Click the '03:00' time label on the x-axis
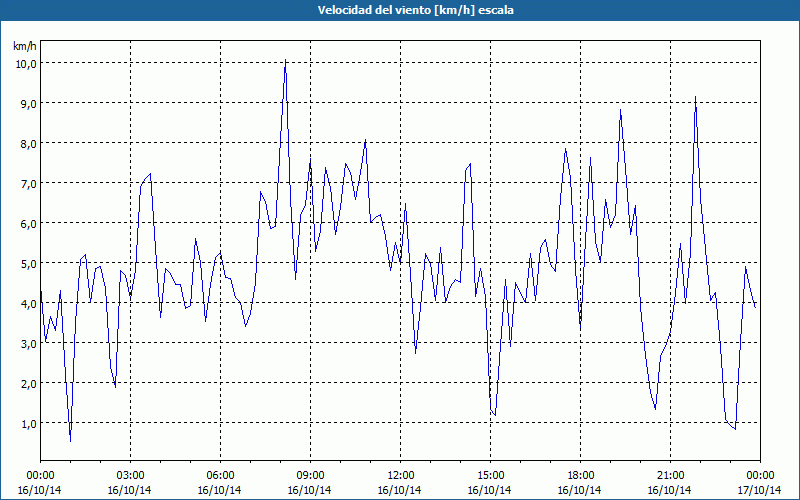The width and height of the screenshot is (800, 500). click(x=130, y=476)
